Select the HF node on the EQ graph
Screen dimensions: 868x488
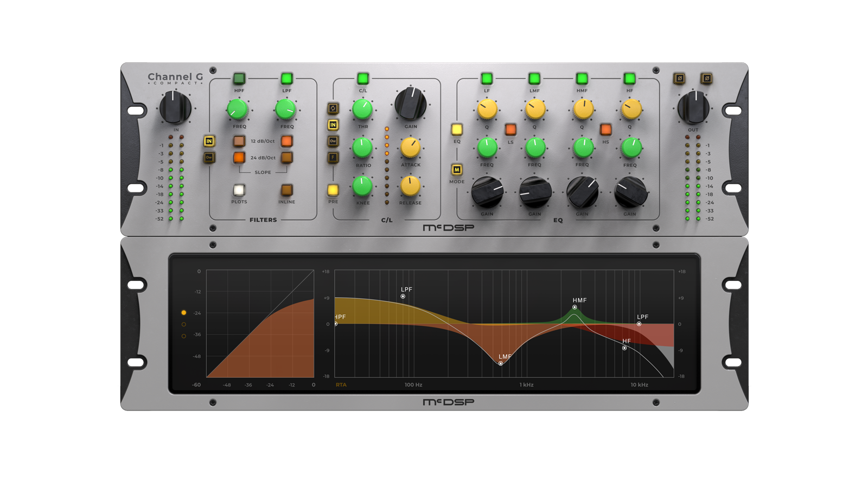click(x=624, y=348)
